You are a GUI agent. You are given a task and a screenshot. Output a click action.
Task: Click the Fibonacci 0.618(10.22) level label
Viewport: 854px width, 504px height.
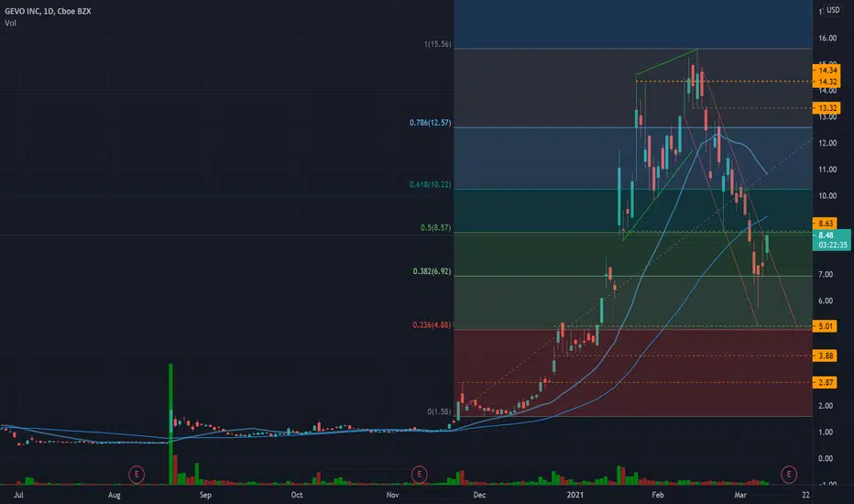[x=431, y=185]
